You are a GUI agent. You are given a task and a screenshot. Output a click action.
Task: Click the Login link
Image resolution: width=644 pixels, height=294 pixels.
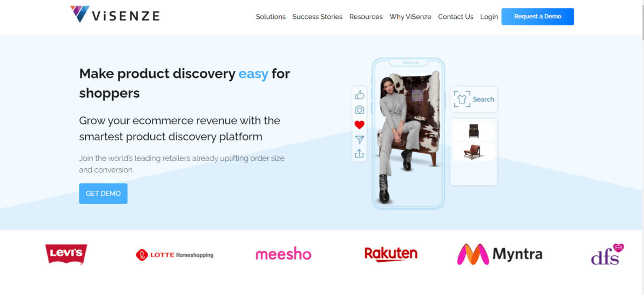pyautogui.click(x=489, y=17)
